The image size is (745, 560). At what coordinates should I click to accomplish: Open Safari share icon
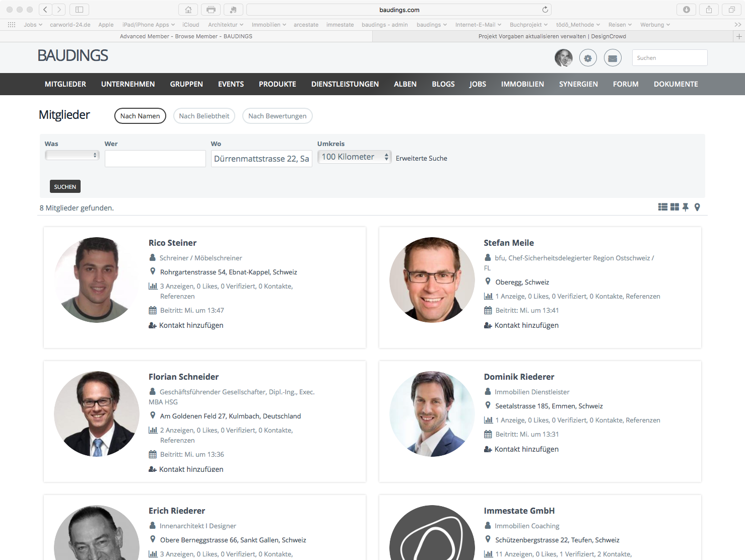point(709,10)
